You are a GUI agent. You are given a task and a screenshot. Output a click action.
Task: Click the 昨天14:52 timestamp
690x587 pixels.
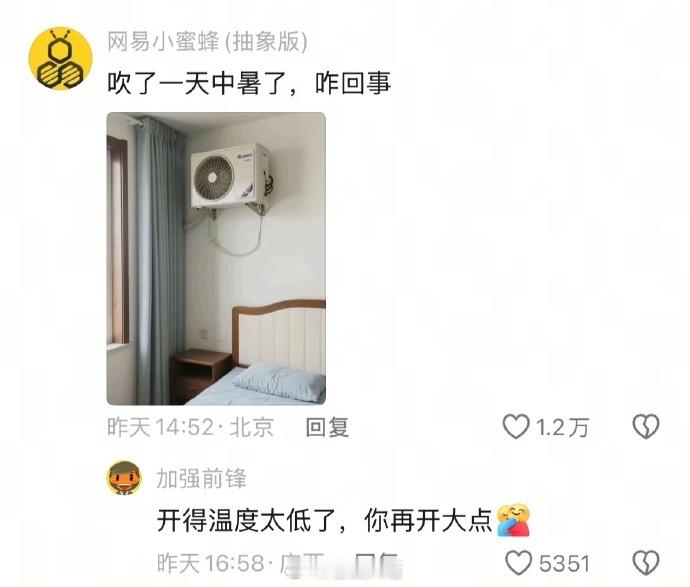click(161, 427)
